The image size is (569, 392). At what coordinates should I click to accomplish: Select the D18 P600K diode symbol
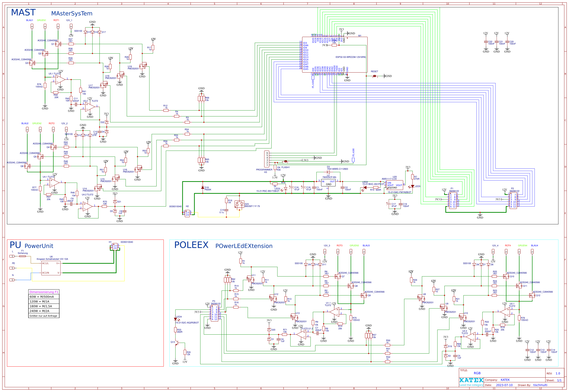202,187
